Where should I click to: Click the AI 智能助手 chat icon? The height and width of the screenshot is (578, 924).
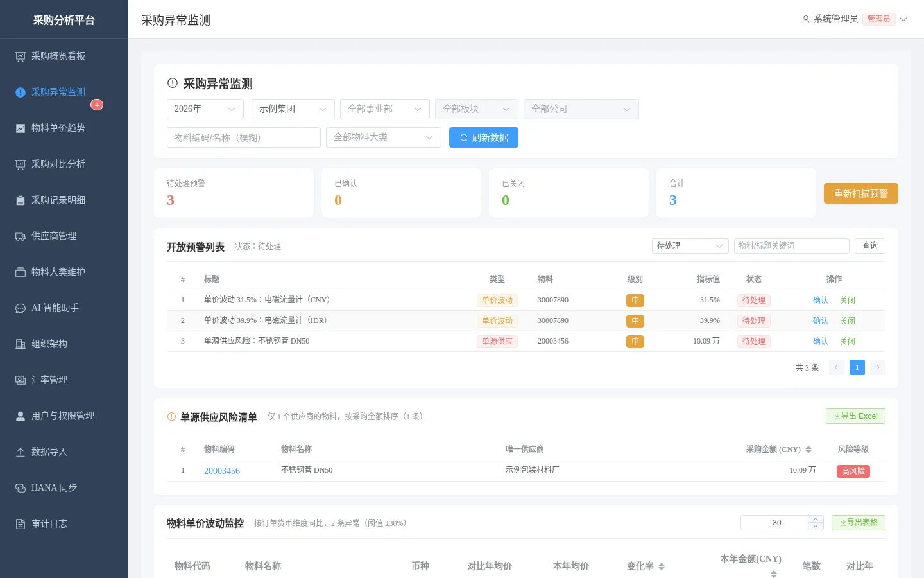click(21, 308)
